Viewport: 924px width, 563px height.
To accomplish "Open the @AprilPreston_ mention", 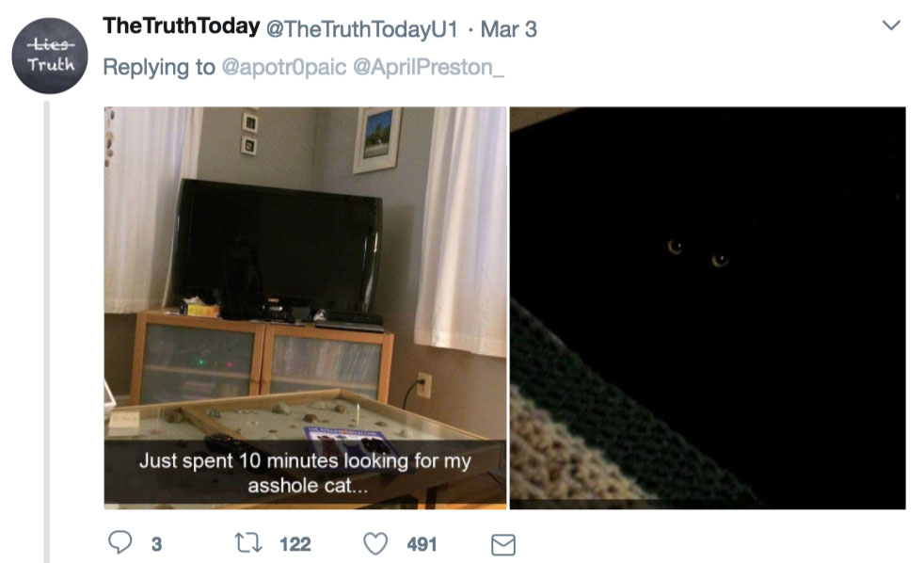I will click(x=428, y=67).
